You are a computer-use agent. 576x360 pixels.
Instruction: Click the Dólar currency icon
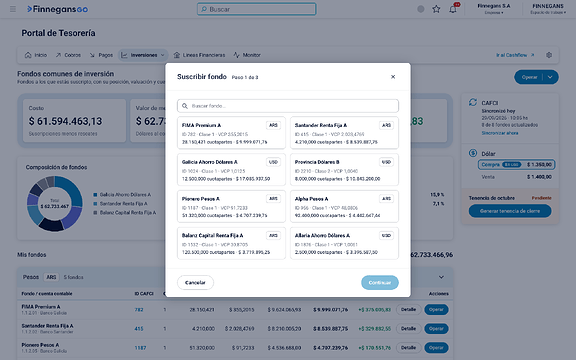point(473,153)
